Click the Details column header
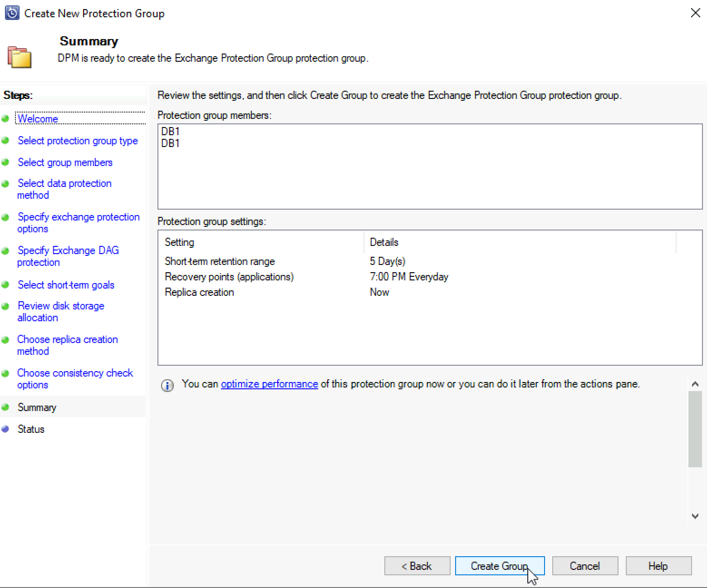 (520, 242)
